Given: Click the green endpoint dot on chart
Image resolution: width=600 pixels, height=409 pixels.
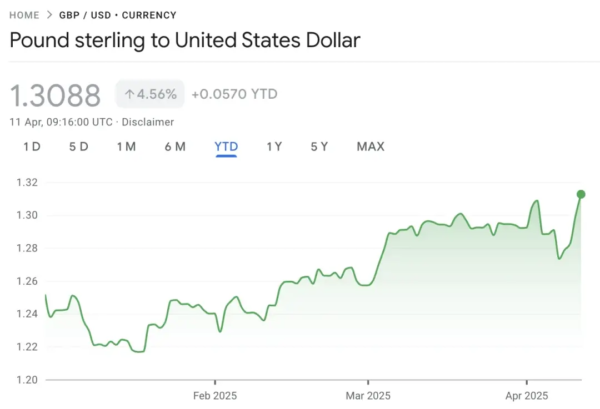Looking at the screenshot, I should pyautogui.click(x=581, y=194).
